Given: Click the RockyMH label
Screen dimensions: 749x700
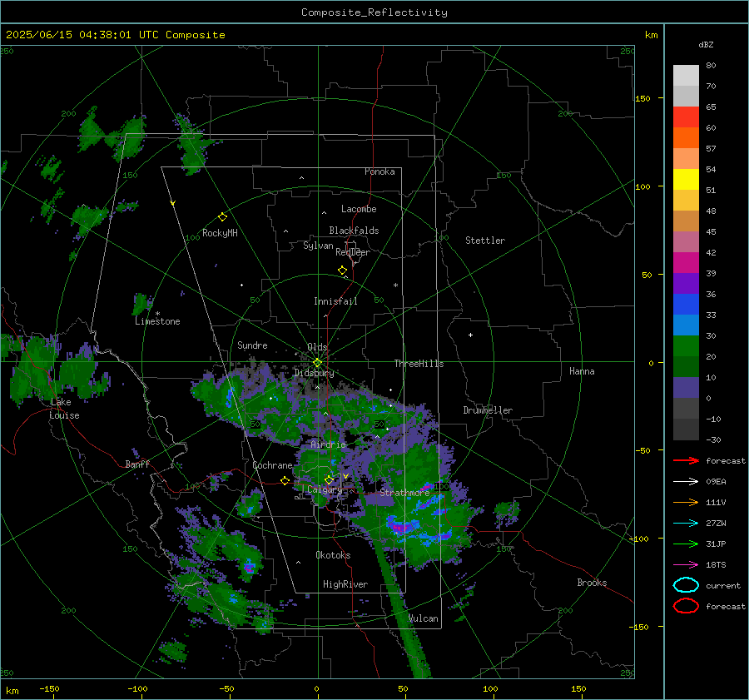Looking at the screenshot, I should (220, 233).
